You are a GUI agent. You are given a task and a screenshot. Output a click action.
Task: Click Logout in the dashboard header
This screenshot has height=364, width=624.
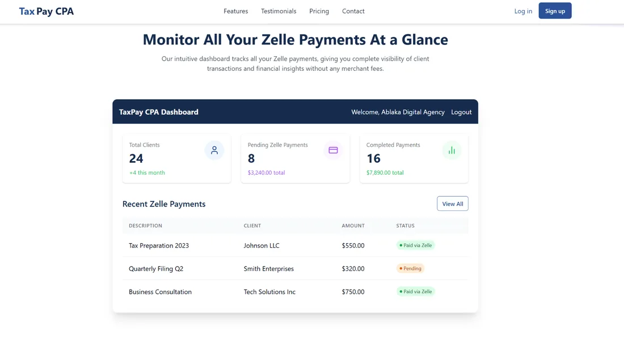tap(461, 112)
